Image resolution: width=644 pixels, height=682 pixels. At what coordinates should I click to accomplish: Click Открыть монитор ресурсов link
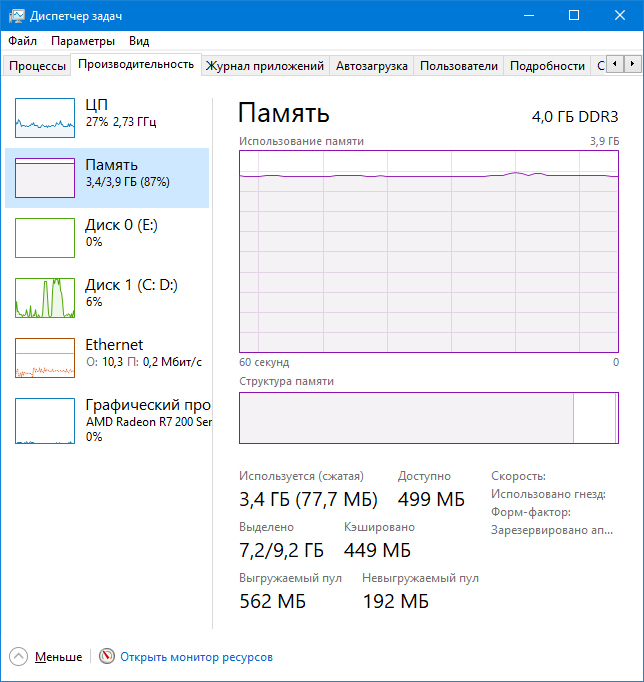click(x=196, y=657)
